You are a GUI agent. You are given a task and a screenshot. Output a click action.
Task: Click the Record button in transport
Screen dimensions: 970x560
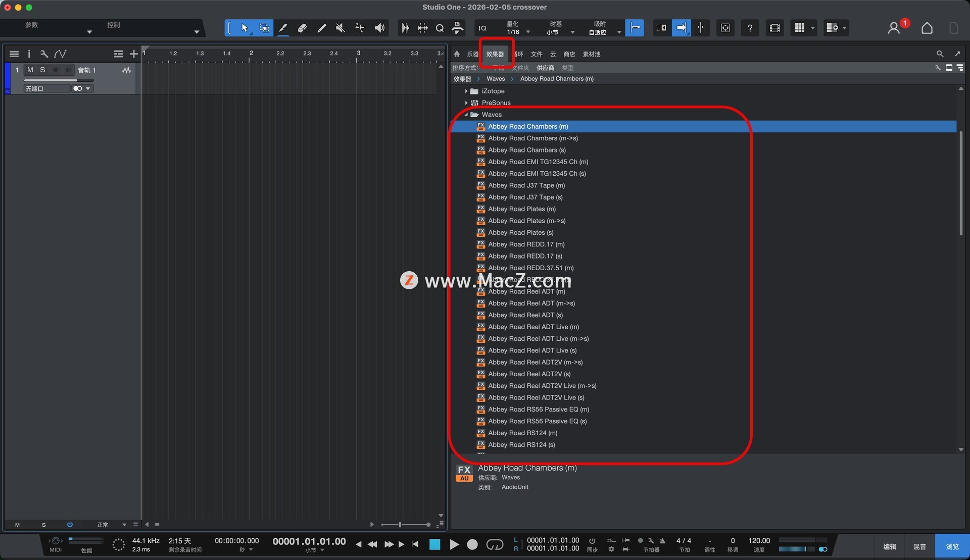(472, 544)
